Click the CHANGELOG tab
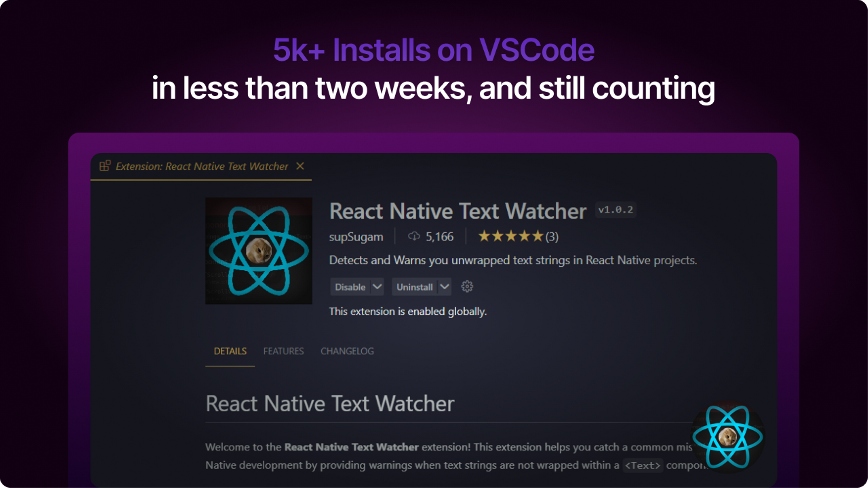 click(346, 351)
